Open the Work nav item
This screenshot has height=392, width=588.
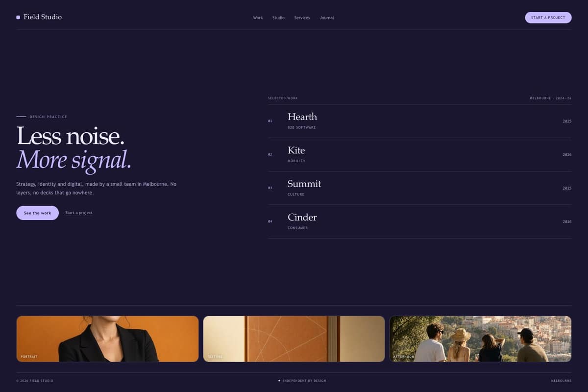click(258, 18)
